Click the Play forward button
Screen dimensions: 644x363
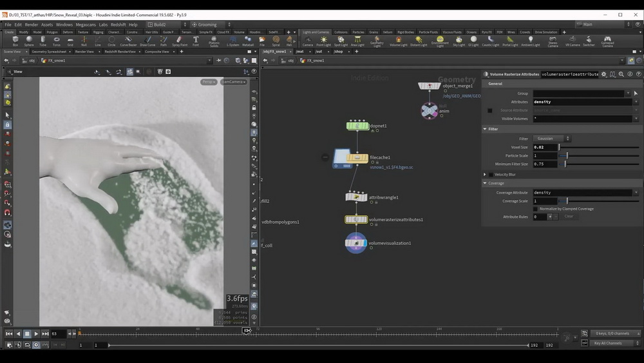pos(36,334)
